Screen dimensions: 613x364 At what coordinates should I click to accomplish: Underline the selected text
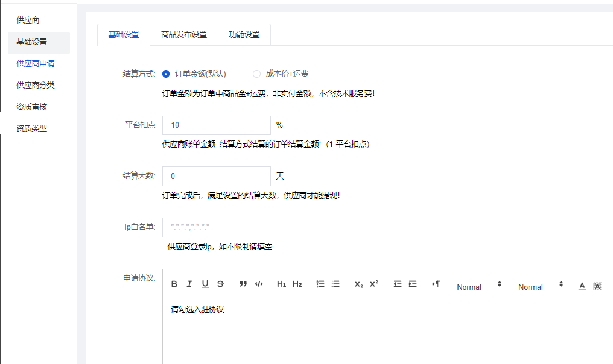205,284
